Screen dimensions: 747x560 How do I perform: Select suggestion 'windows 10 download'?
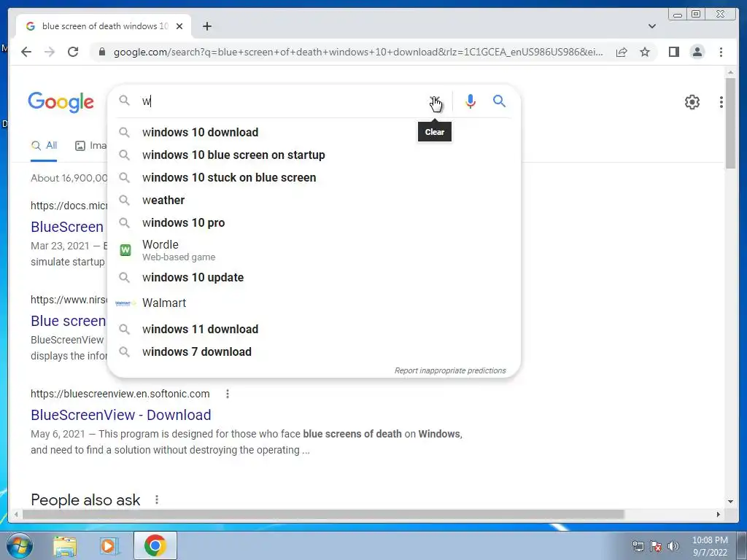pyautogui.click(x=314, y=133)
